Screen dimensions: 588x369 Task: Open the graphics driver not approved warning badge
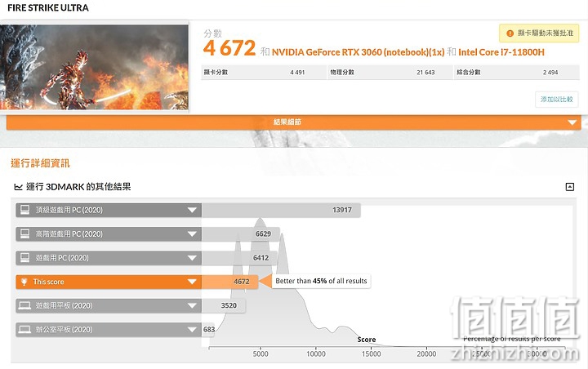pyautogui.click(x=539, y=33)
